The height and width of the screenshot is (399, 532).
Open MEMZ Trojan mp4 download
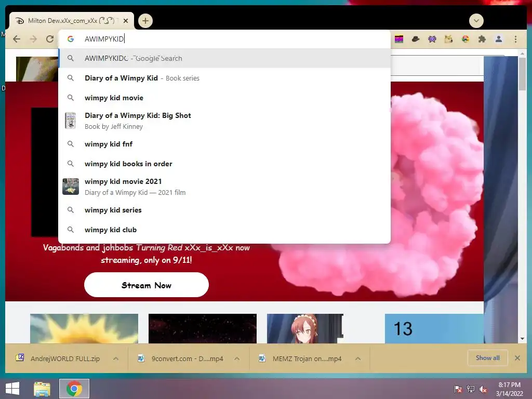click(x=300, y=358)
